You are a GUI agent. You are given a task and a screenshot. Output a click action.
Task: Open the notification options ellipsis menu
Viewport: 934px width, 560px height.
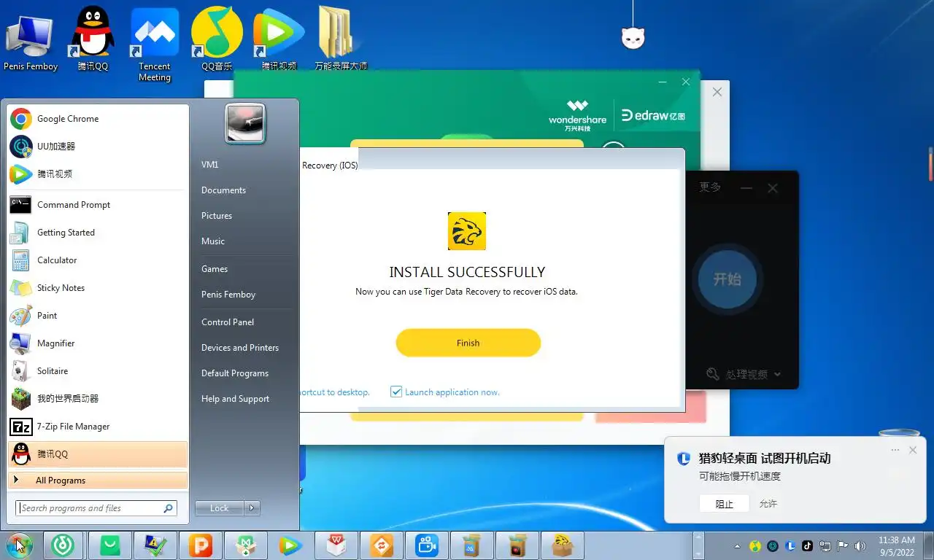click(x=895, y=450)
